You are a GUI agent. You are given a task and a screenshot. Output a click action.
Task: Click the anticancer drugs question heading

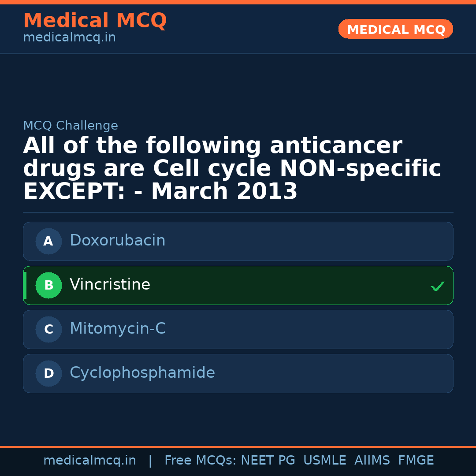click(x=232, y=169)
